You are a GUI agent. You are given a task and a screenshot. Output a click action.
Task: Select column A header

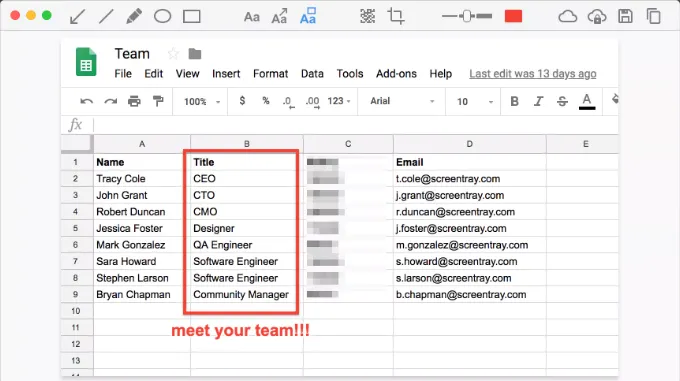pos(142,144)
